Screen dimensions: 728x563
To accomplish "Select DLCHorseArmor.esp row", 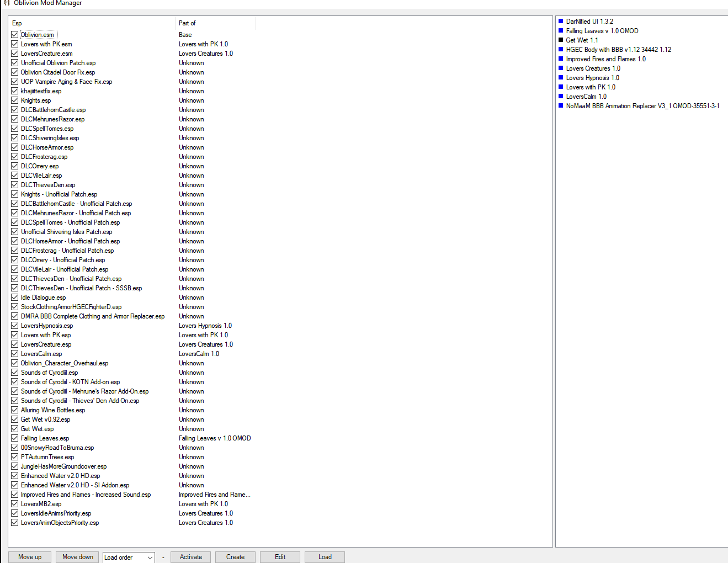I will 47,147.
